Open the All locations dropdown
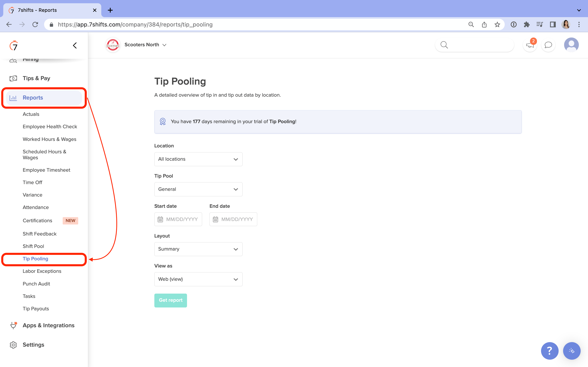The height and width of the screenshot is (367, 588). pyautogui.click(x=198, y=159)
